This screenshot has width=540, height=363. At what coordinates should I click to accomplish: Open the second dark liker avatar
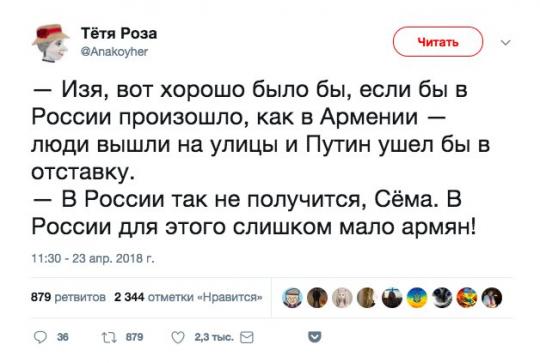click(317, 298)
